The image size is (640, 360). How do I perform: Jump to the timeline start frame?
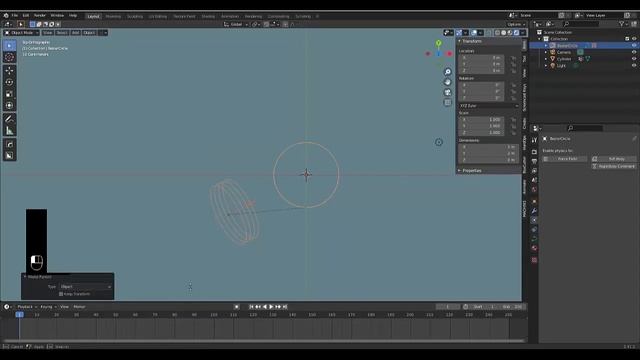click(251, 307)
